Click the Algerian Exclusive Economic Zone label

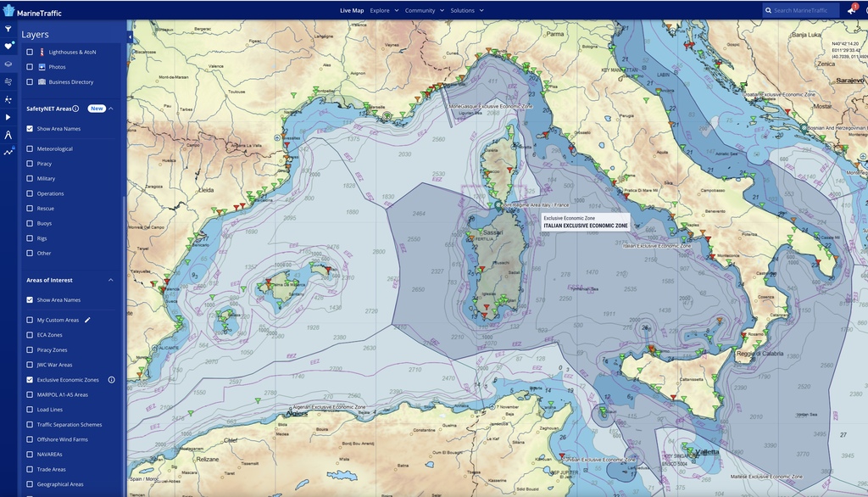[x=328, y=407]
